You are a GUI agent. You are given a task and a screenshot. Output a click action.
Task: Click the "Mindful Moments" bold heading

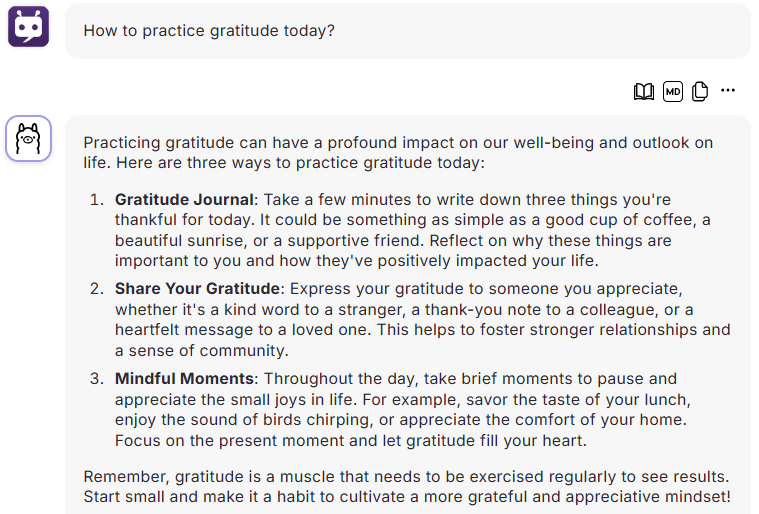tap(184, 378)
